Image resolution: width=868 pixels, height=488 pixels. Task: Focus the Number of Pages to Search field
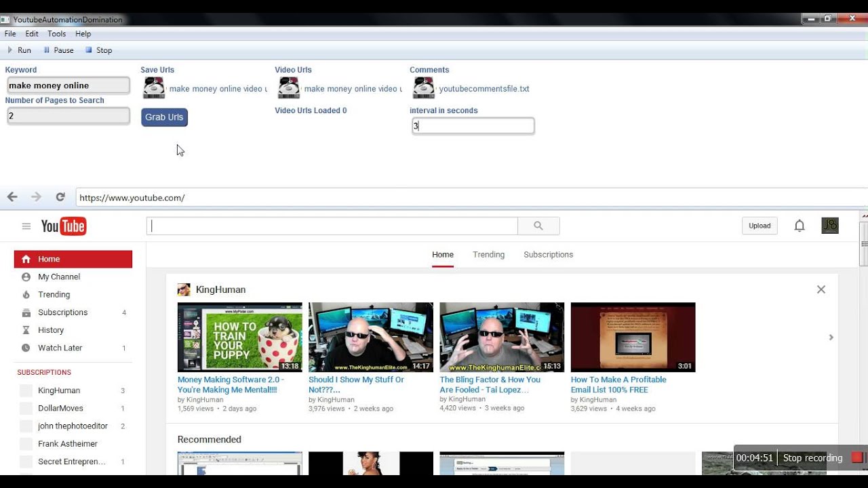[x=68, y=116]
